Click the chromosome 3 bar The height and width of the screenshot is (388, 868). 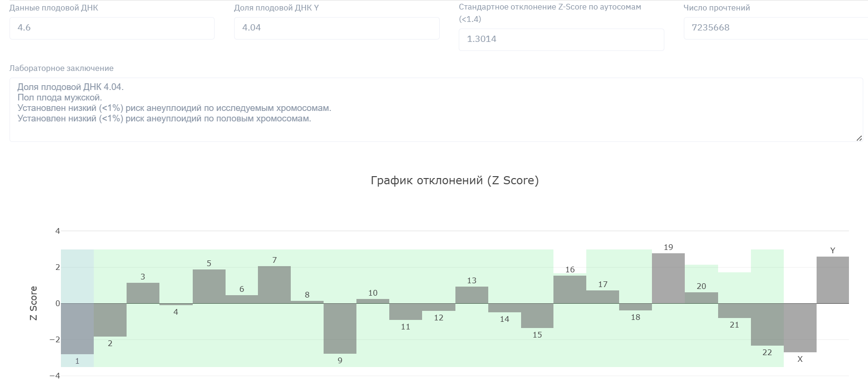pyautogui.click(x=143, y=293)
